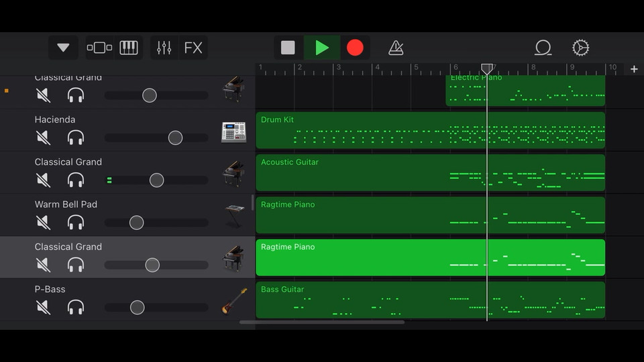The image size is (644, 362).
Task: Adjust the Hacienda volume slider knob
Action: 175,137
